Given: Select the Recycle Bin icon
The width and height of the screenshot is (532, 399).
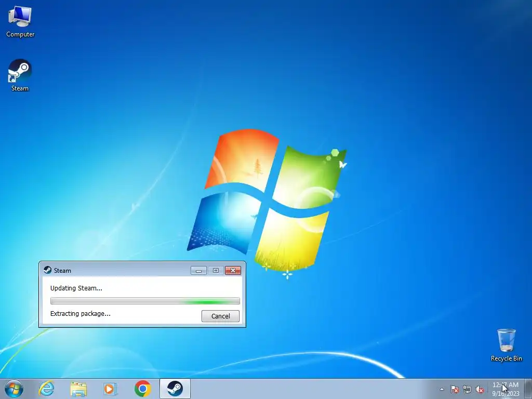Looking at the screenshot, I should tap(506, 345).
